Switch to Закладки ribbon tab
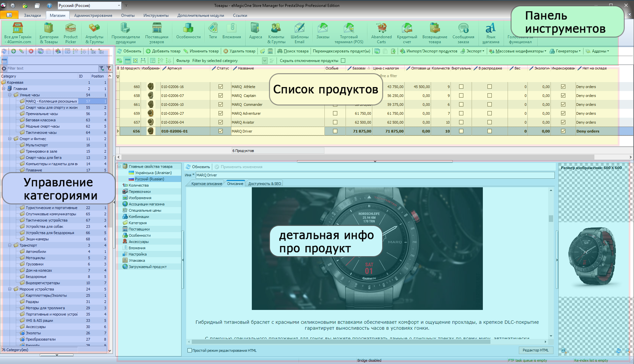The width and height of the screenshot is (634, 364). (32, 15)
